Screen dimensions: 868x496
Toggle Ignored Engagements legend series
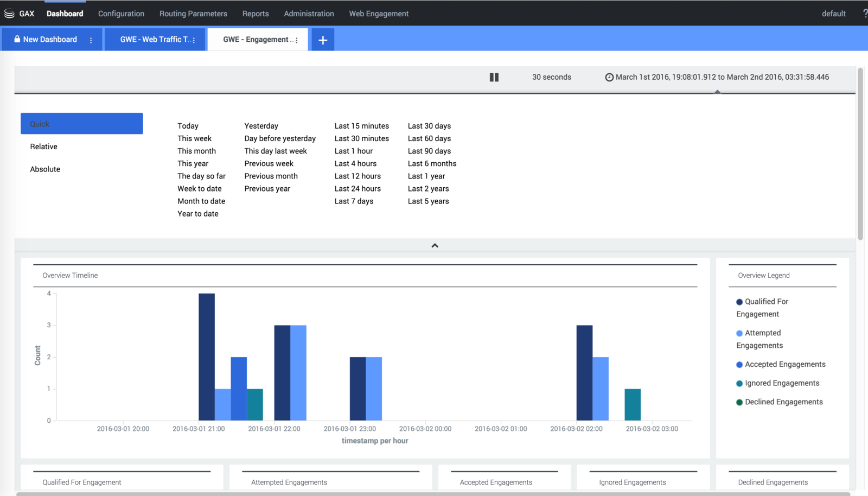coord(782,383)
